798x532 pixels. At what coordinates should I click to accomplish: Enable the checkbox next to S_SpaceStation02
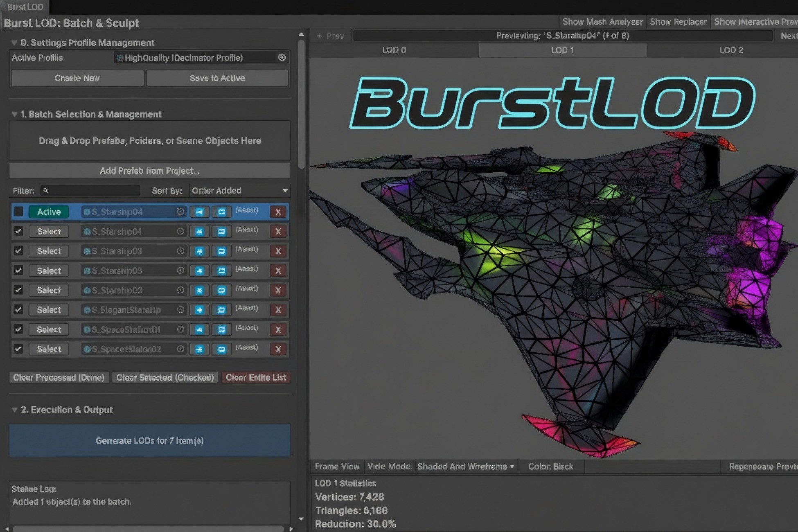[18, 349]
